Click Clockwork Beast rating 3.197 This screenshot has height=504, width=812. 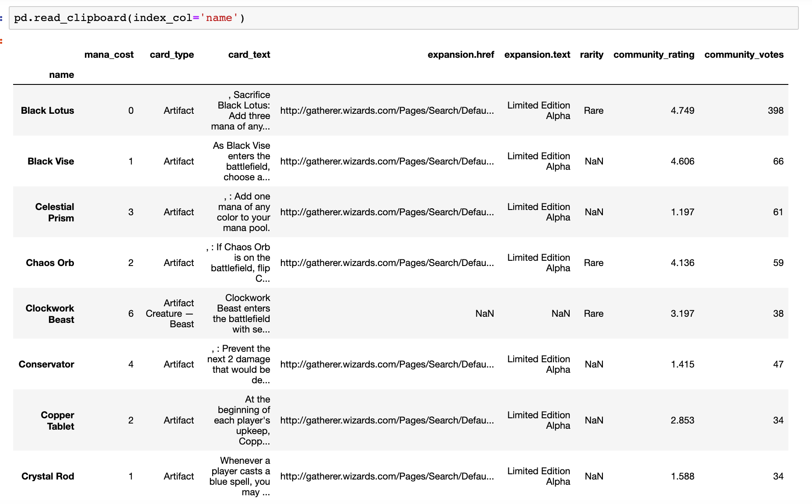682,314
